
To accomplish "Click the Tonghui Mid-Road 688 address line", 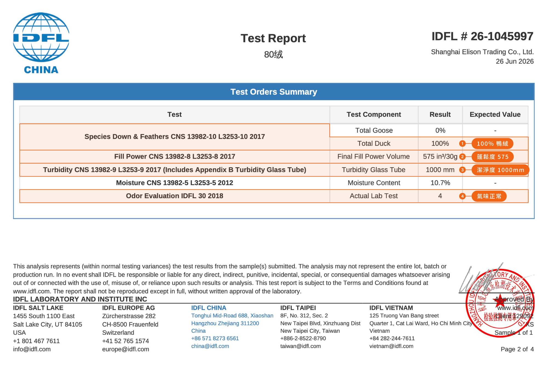I will pyautogui.click(x=232, y=316).
